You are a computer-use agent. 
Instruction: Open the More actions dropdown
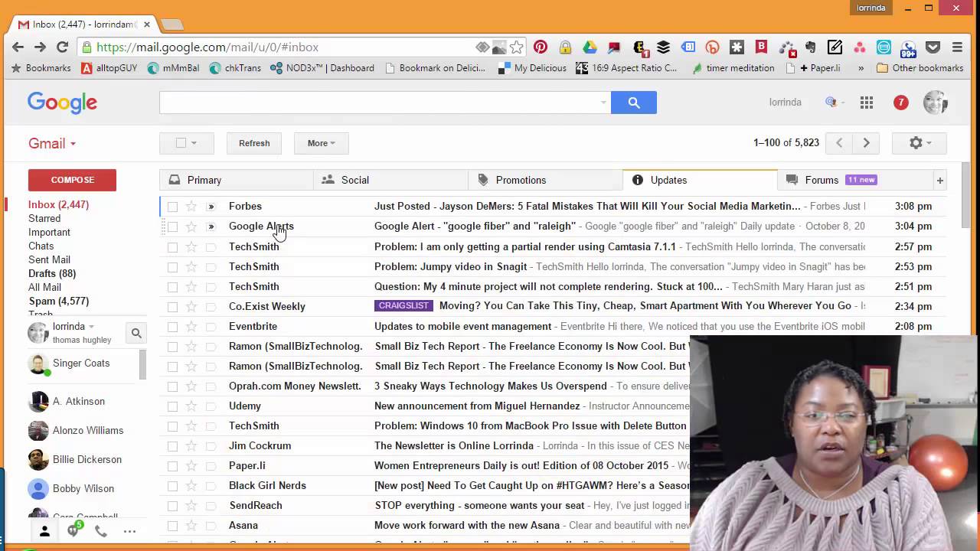click(321, 143)
